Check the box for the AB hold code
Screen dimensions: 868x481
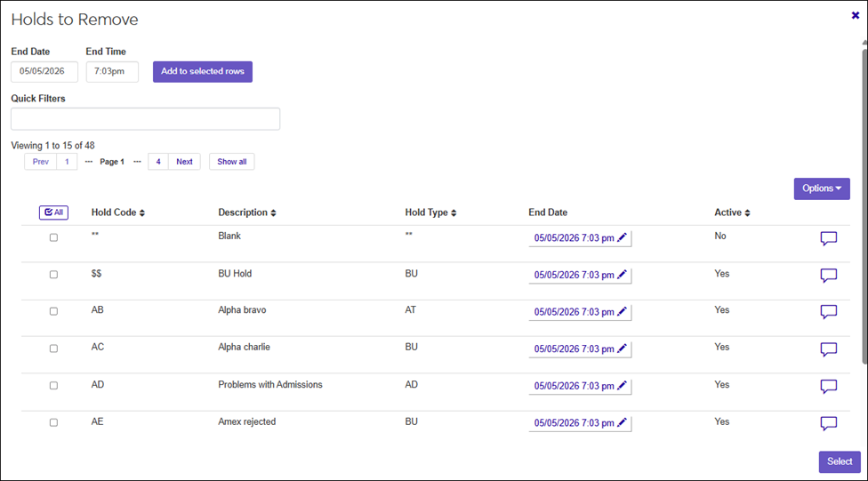click(53, 311)
